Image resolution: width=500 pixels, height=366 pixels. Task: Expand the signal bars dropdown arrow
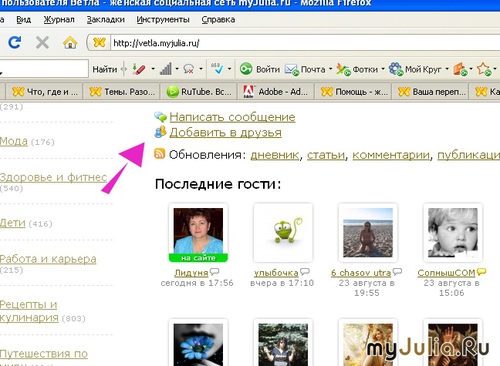177,69
